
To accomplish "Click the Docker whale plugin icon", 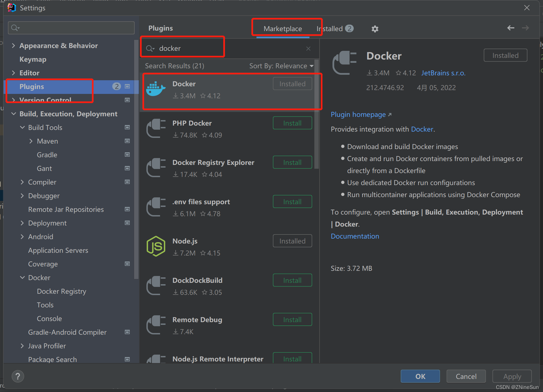I will pyautogui.click(x=156, y=89).
